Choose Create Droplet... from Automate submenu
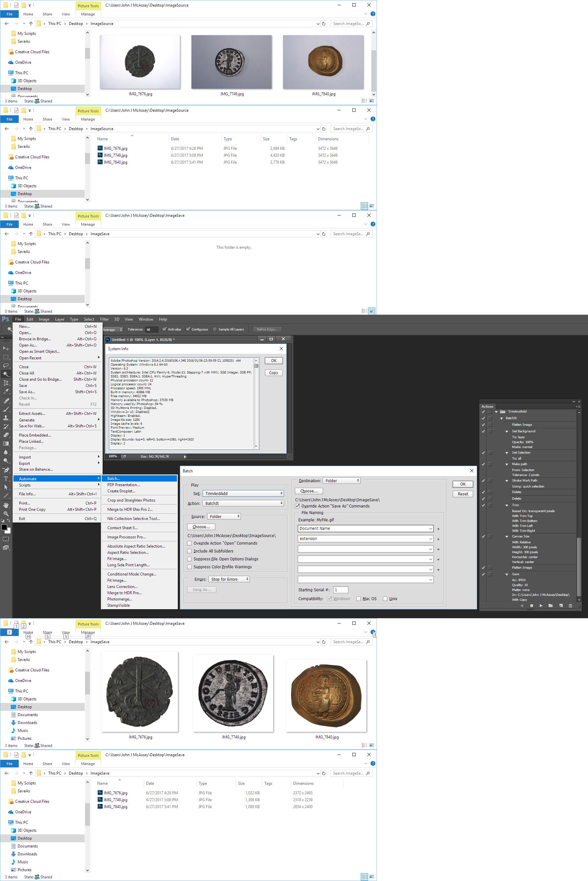 140,491
